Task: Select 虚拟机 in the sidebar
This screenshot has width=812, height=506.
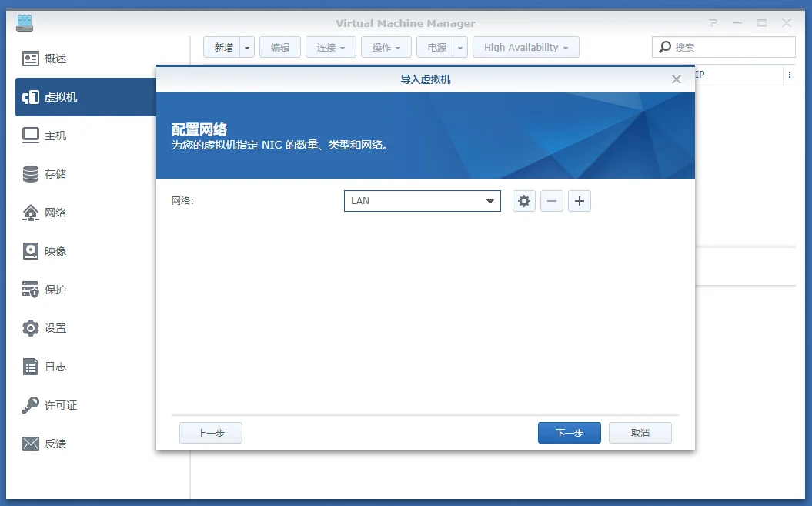Action: click(85, 97)
